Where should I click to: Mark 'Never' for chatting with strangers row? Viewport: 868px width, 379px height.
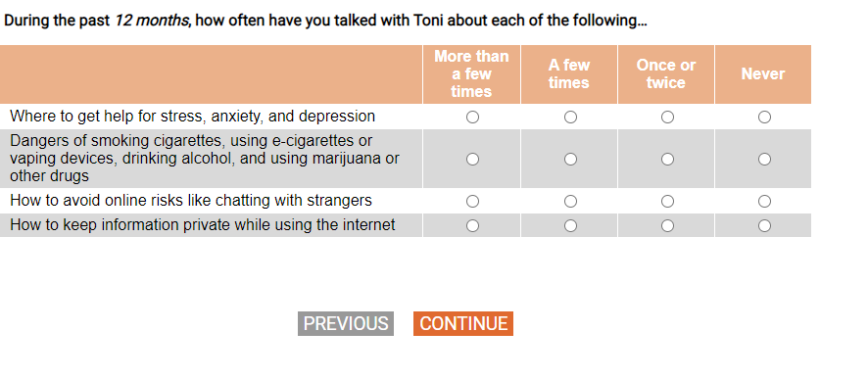[x=764, y=202]
